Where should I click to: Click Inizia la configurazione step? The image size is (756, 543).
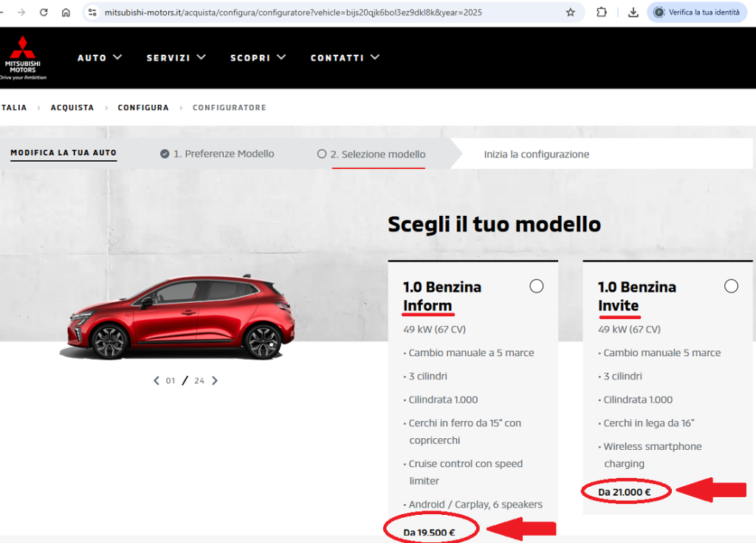(537, 154)
